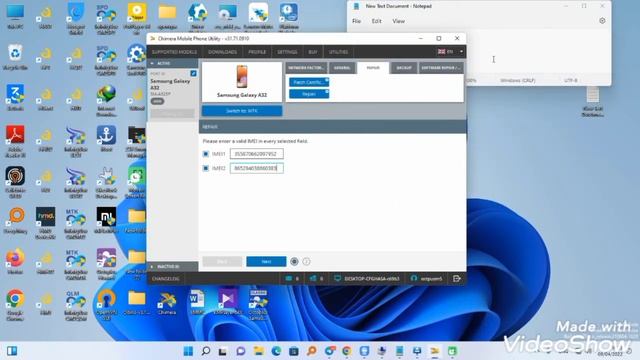Click the info icon beside Next

point(306,261)
